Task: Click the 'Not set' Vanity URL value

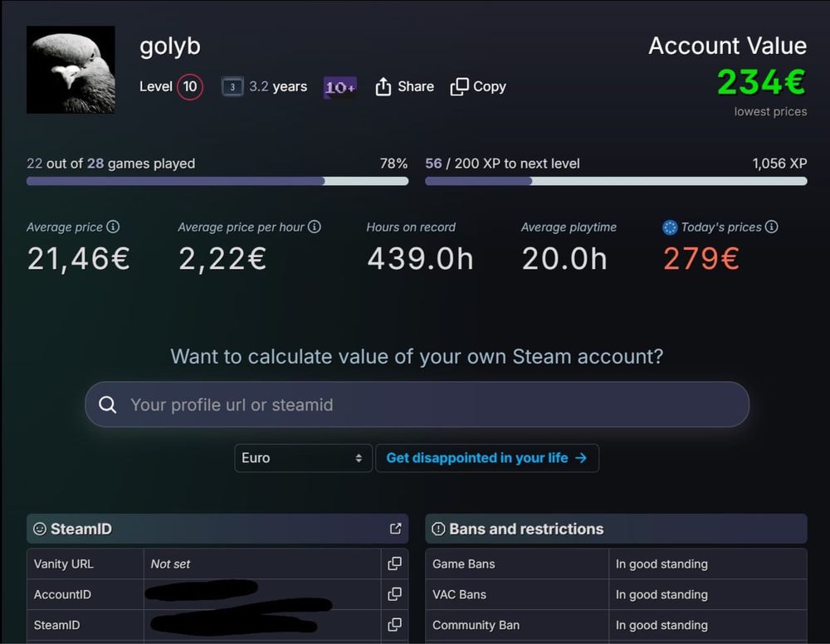Action: tap(170, 564)
